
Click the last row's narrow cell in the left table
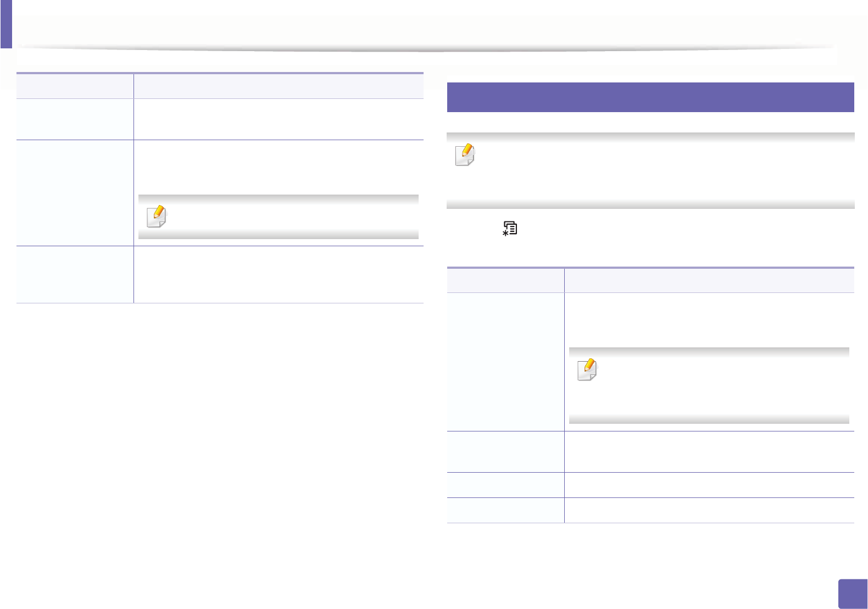point(75,274)
